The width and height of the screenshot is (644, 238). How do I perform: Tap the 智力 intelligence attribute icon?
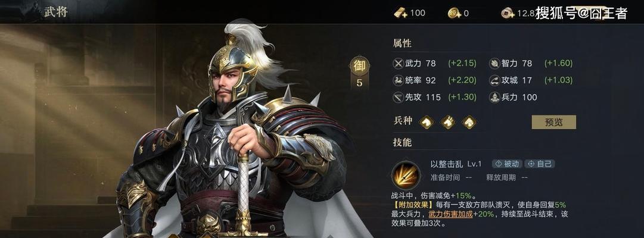pos(494,64)
